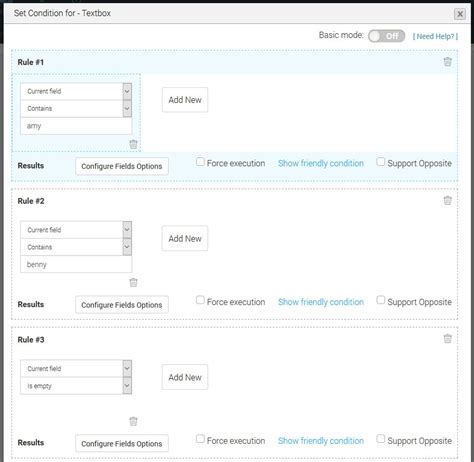Screen dimensions: 474x462
Task: Check Support Opposite in Rule #2
Action: pyautogui.click(x=380, y=300)
